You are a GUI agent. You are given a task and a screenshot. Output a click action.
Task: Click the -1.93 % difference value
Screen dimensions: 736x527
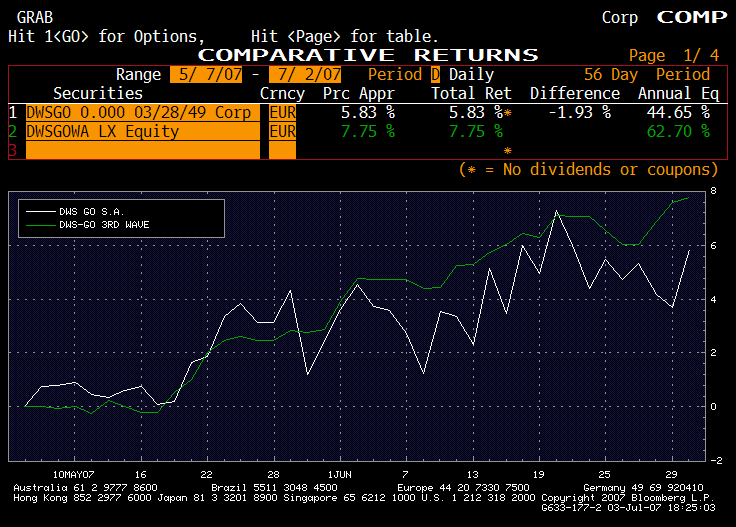(x=580, y=113)
